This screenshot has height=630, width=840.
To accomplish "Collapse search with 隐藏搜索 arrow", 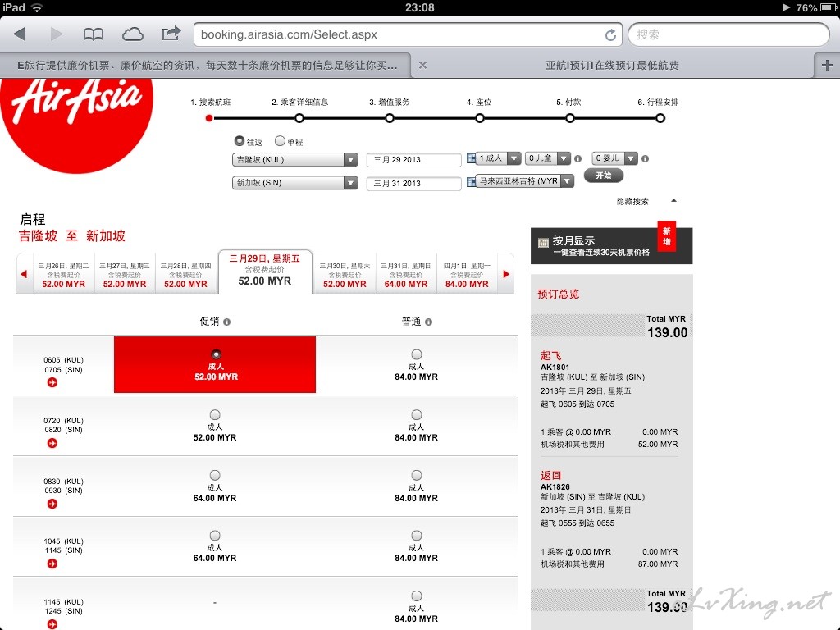I will (x=674, y=200).
